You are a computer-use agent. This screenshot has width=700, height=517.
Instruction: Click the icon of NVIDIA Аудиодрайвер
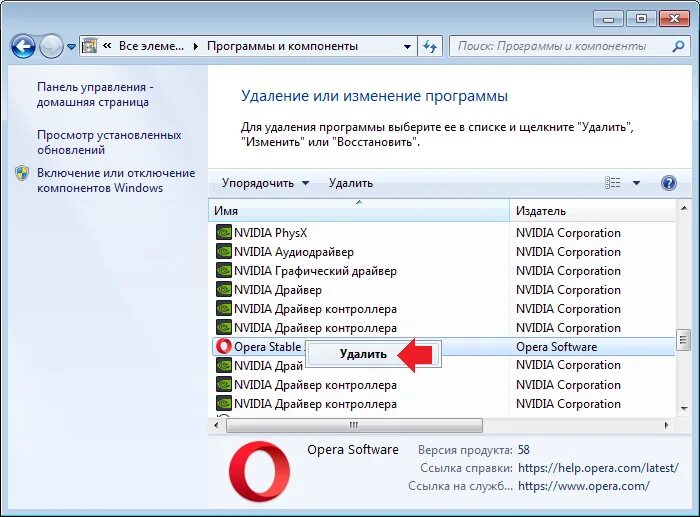click(224, 252)
